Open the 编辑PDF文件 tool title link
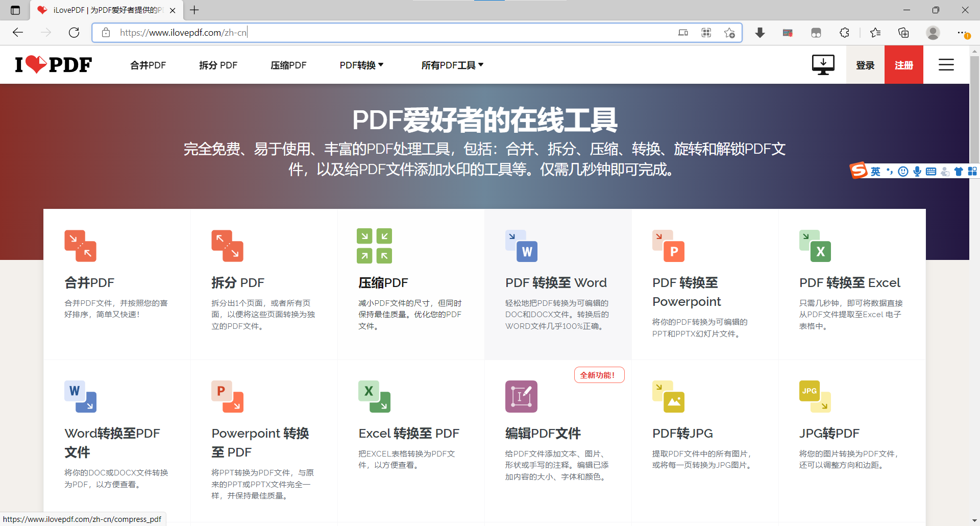This screenshot has width=980, height=526. (543, 434)
